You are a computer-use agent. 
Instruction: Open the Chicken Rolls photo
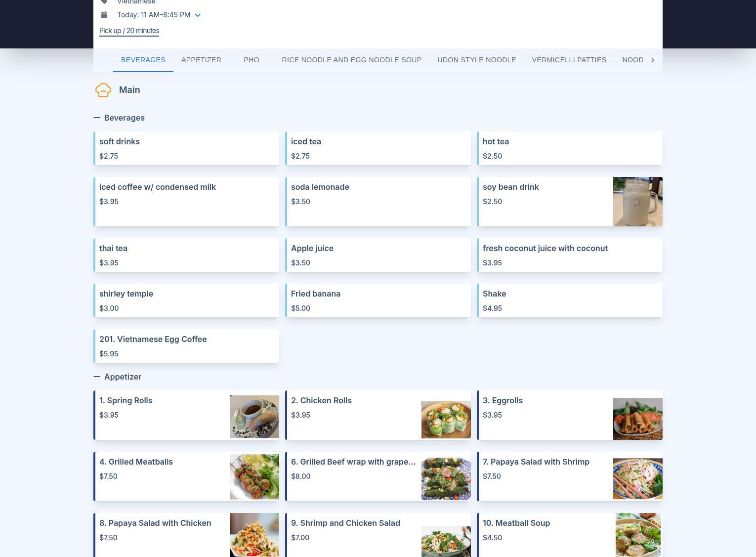pos(446,420)
